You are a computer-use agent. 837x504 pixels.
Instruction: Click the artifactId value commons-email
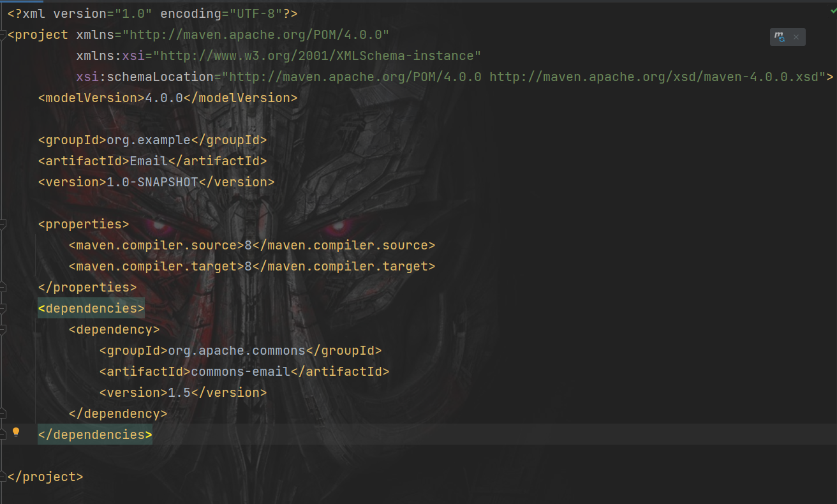[x=241, y=371]
